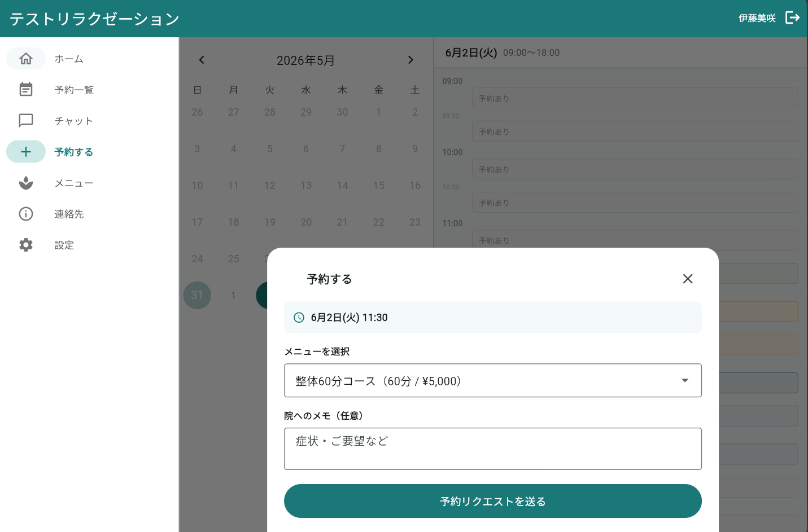
Task: Open the メニュー sidebar item
Action: 74,183
